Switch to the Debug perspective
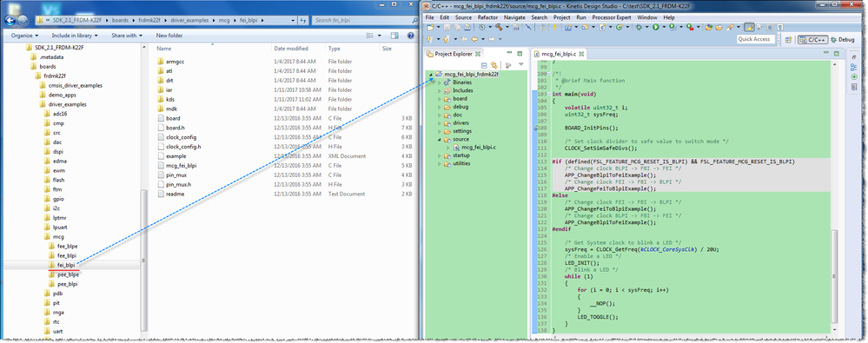The image size is (868, 343). click(843, 40)
